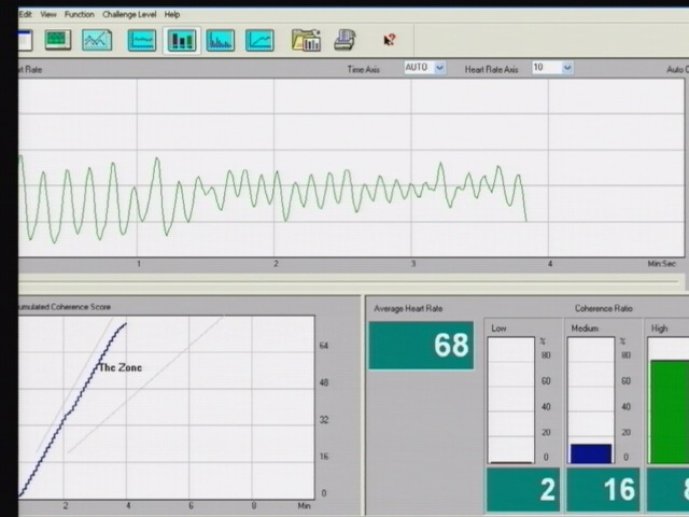The width and height of the screenshot is (689, 517).
Task: Click the blue Medium coherence bar
Action: point(591,454)
